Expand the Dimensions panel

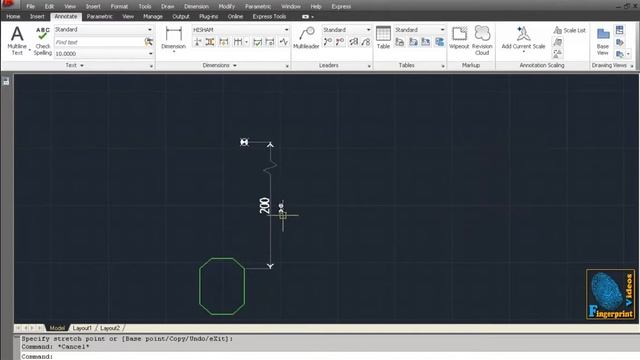[x=220, y=65]
